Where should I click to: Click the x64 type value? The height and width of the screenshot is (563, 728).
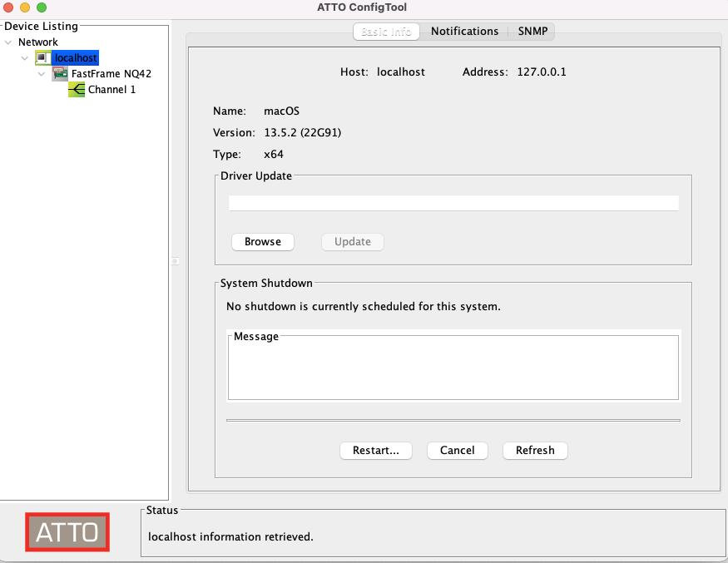coord(274,154)
